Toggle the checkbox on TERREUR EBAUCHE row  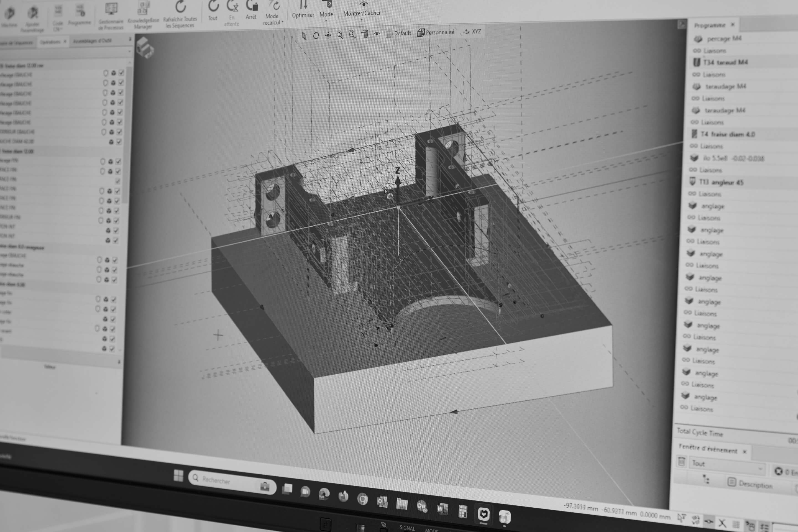[x=119, y=132]
